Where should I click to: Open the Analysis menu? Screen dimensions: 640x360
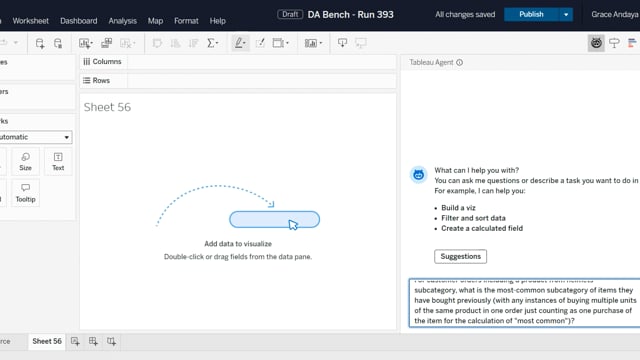coord(122,21)
